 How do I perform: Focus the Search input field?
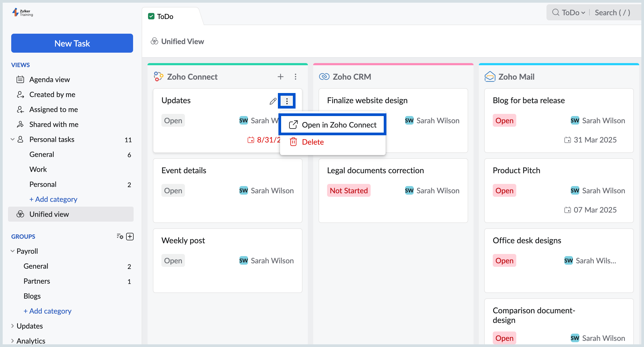[612, 13]
